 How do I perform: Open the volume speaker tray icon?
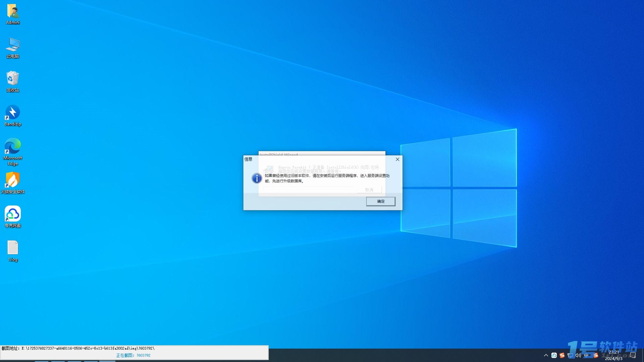578,355
